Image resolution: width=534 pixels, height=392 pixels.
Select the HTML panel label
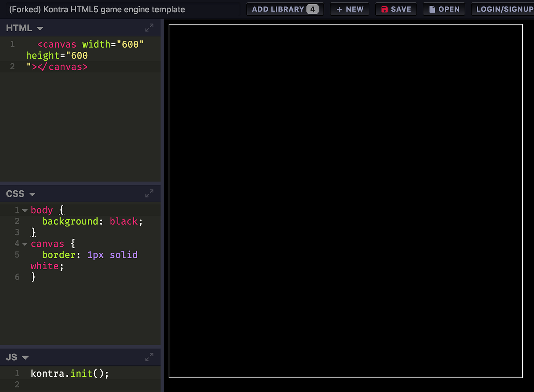(19, 28)
